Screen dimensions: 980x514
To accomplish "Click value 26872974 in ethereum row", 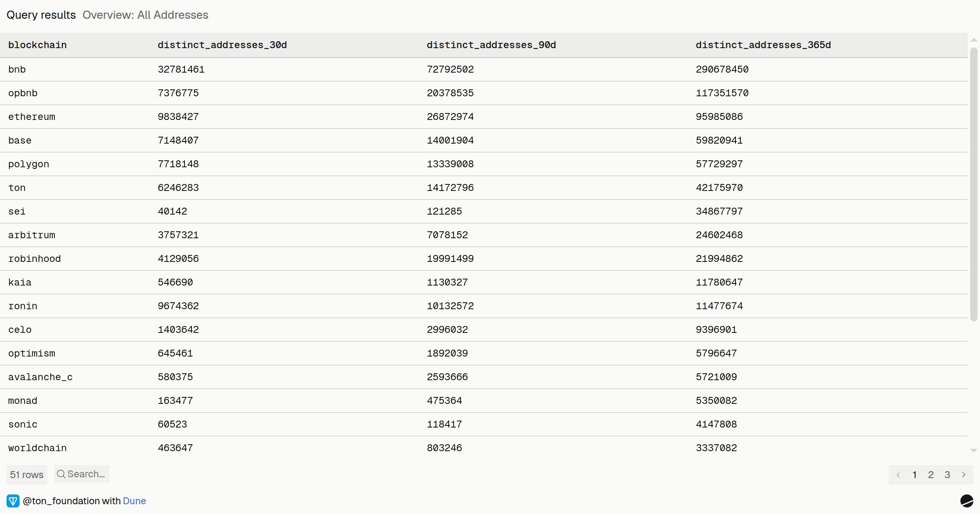I will coord(450,117).
